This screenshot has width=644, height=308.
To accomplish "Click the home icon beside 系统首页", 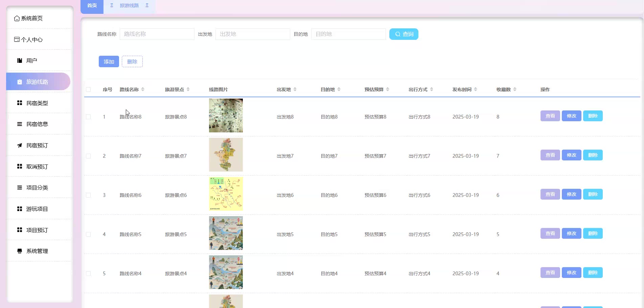I will pos(17,19).
